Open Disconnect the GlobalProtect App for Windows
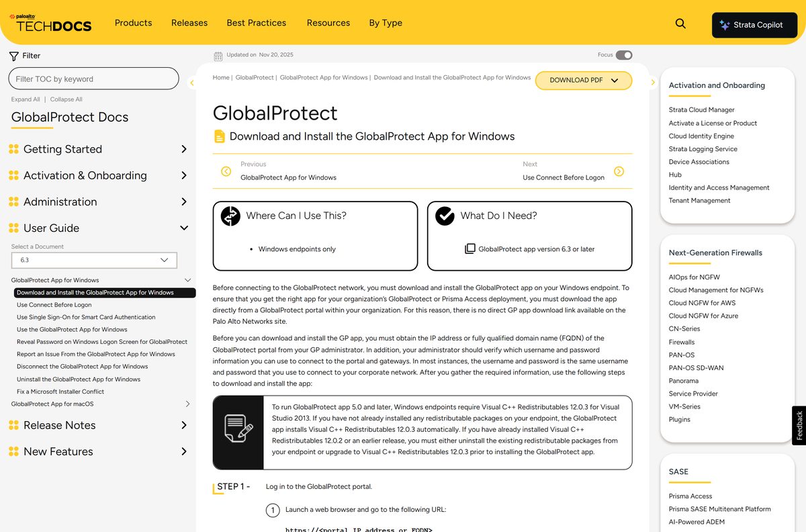This screenshot has width=806, height=532. (x=83, y=367)
